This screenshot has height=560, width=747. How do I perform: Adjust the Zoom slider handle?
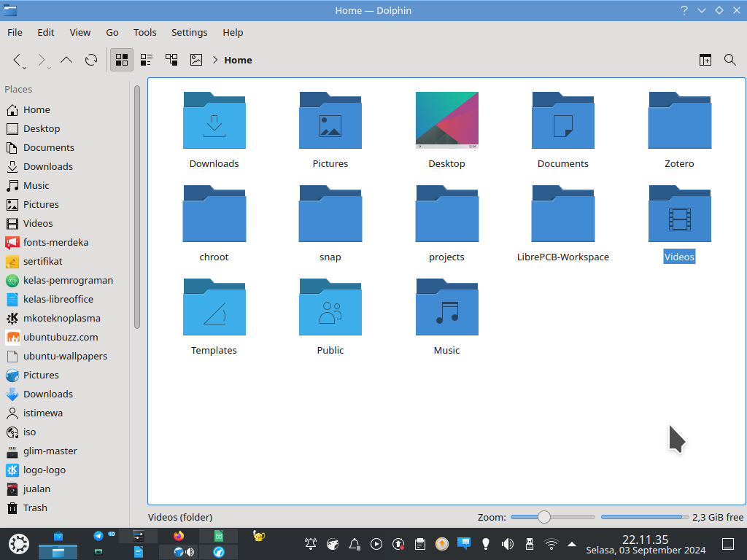pyautogui.click(x=544, y=517)
